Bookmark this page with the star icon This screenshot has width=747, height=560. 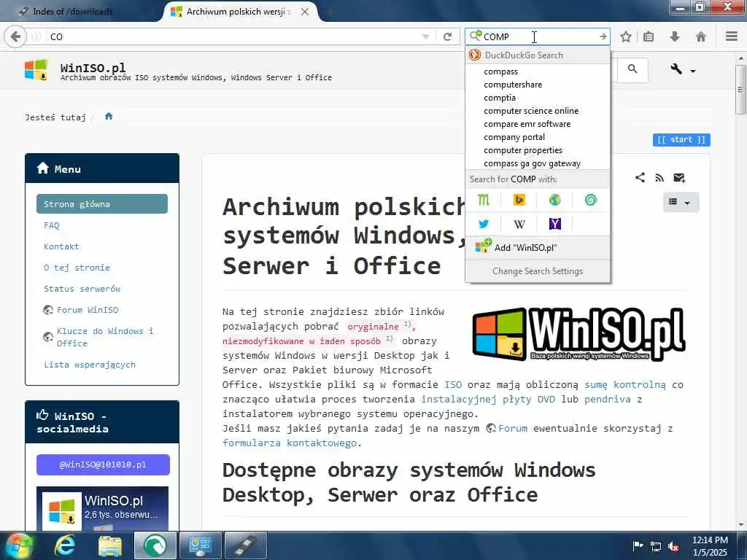625,36
